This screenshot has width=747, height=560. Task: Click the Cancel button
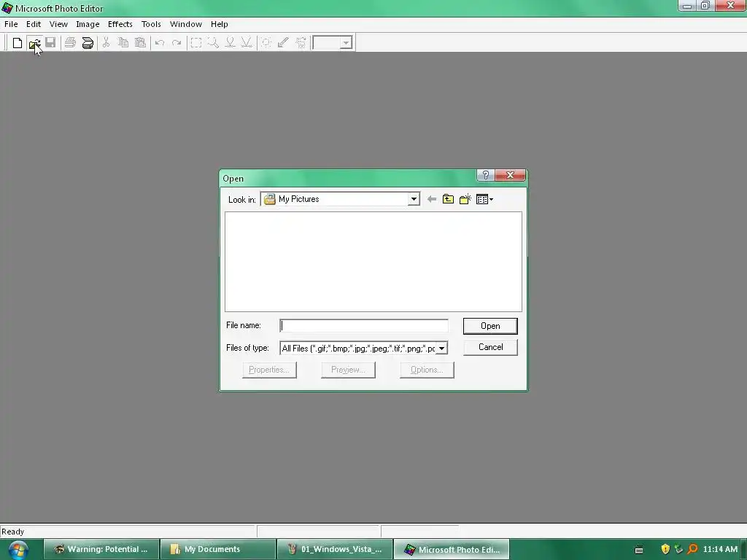point(490,347)
